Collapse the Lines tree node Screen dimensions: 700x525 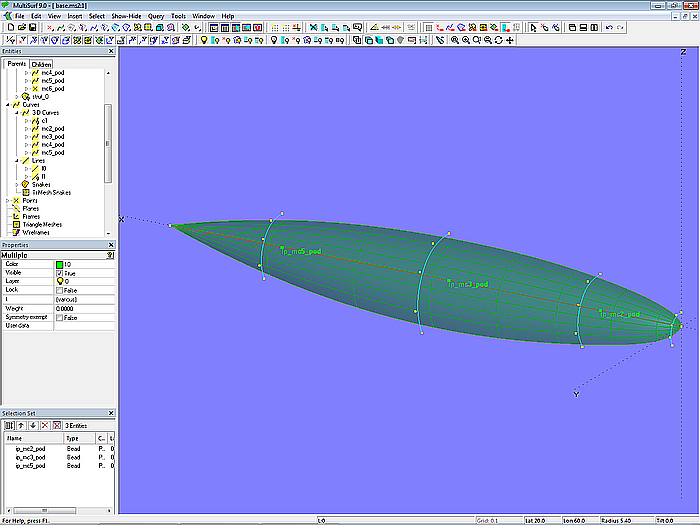click(17, 160)
